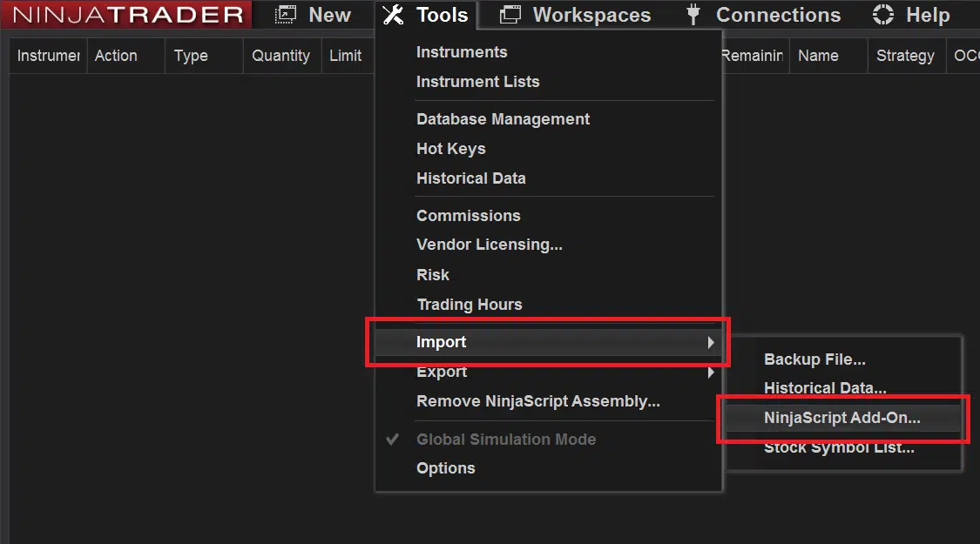Select Export menu item text
Image resolution: width=980 pixels, height=544 pixels.
pos(442,372)
